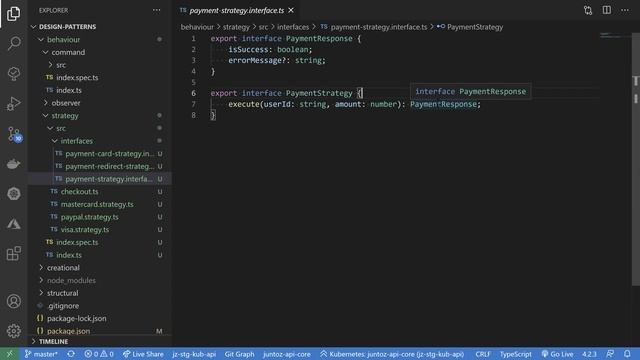
Task: Click payment-strategy.interface.ts in breadcrumb
Action: coord(379,27)
